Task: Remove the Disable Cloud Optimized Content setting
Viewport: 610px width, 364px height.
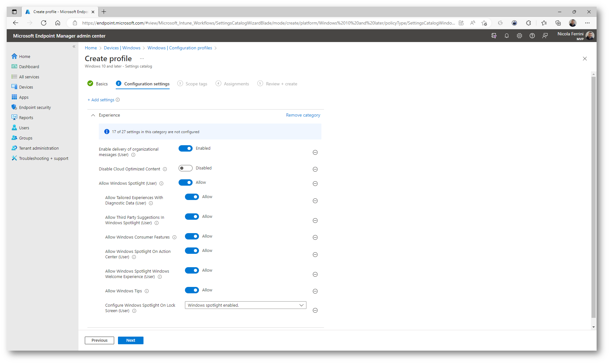Action: click(x=315, y=169)
